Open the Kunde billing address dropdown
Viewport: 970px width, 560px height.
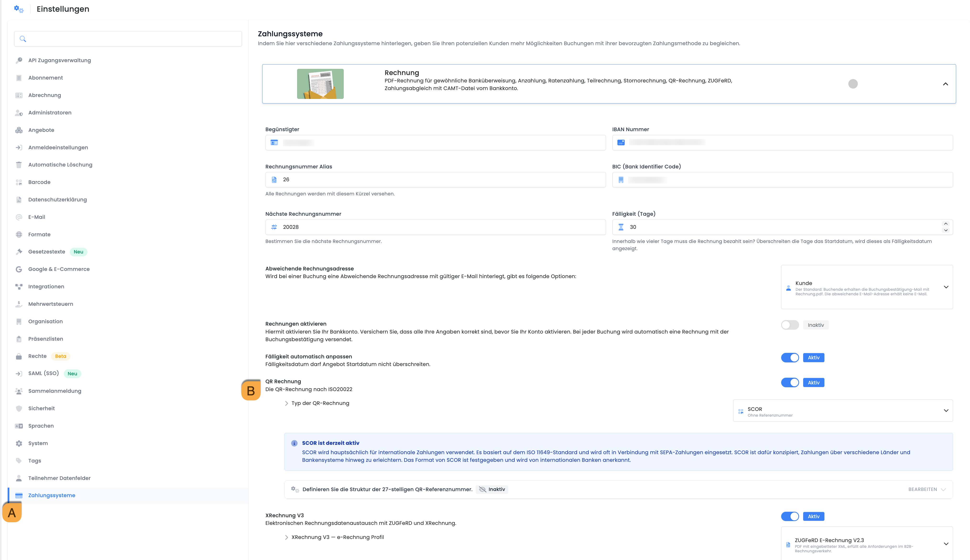866,287
